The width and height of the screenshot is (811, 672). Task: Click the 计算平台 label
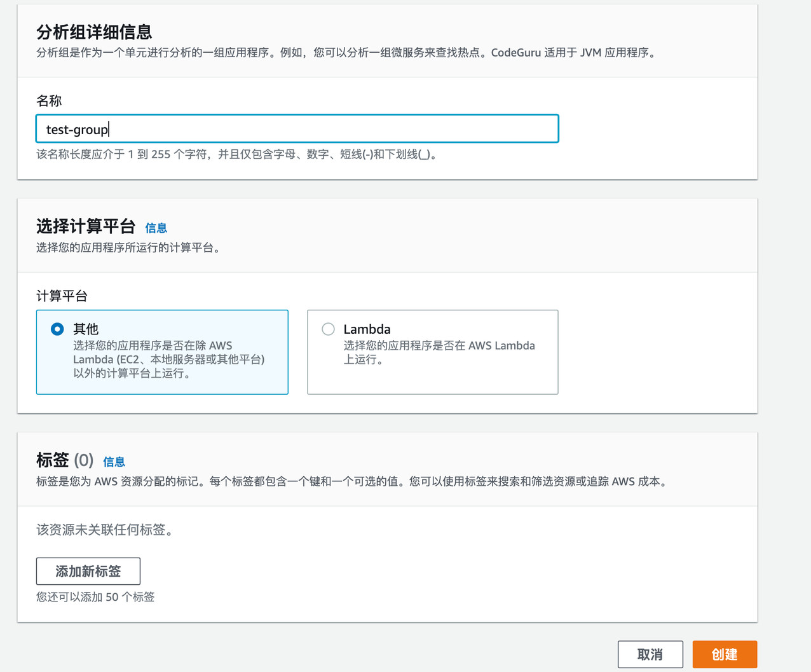tap(62, 296)
